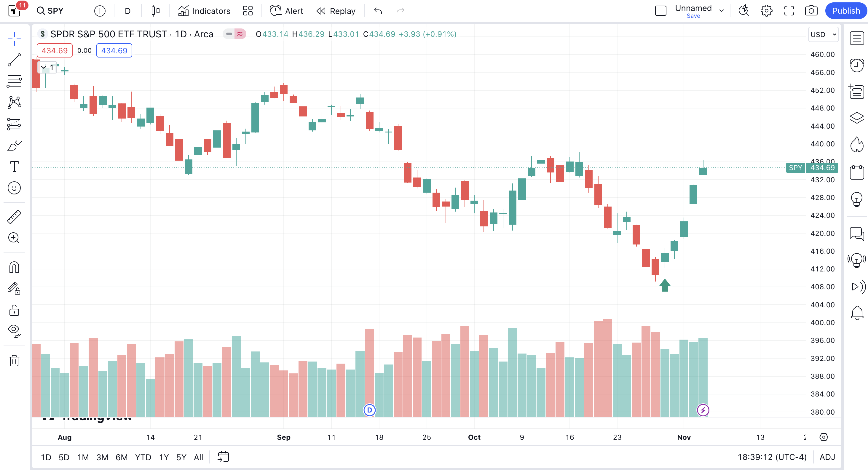Remove all drawings with the trash icon

pyautogui.click(x=14, y=361)
